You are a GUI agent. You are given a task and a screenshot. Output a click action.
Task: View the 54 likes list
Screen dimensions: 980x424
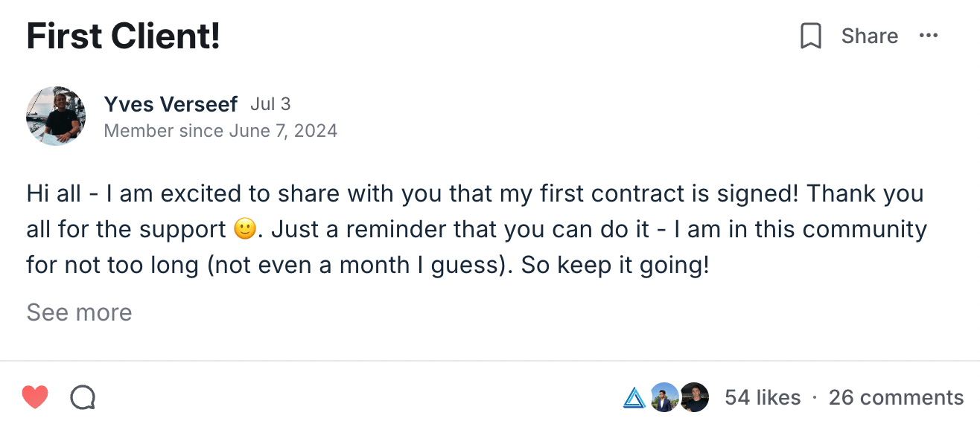763,398
